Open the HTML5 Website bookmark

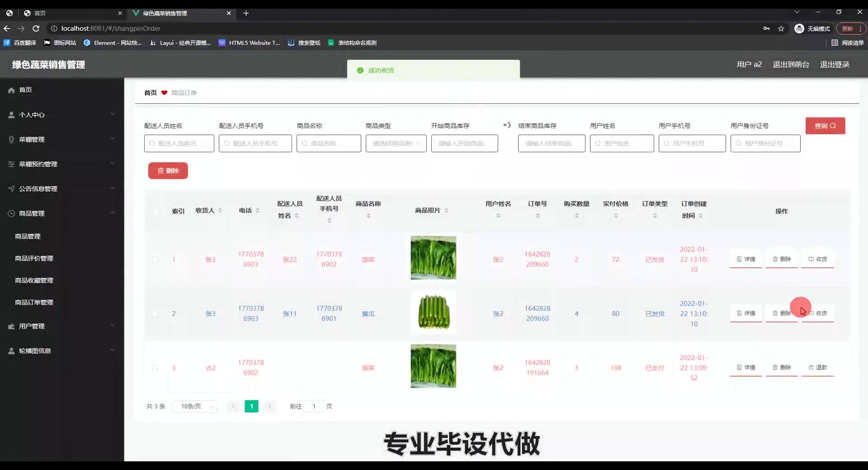coord(249,43)
